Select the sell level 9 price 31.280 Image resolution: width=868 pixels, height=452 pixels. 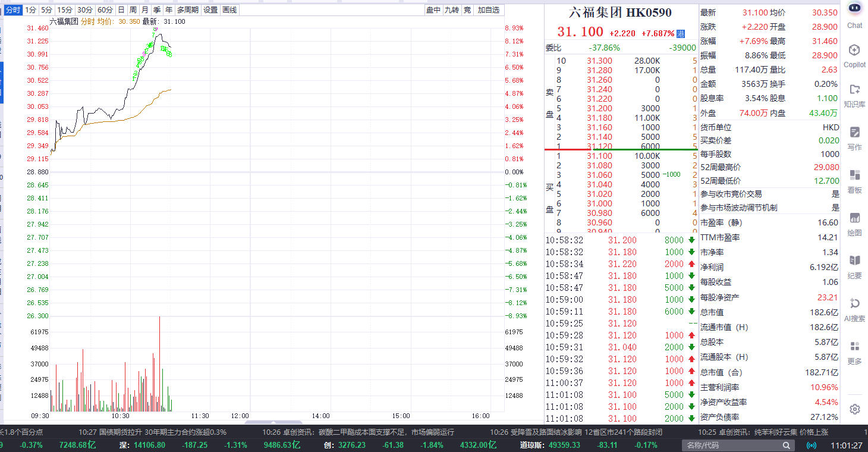point(599,70)
